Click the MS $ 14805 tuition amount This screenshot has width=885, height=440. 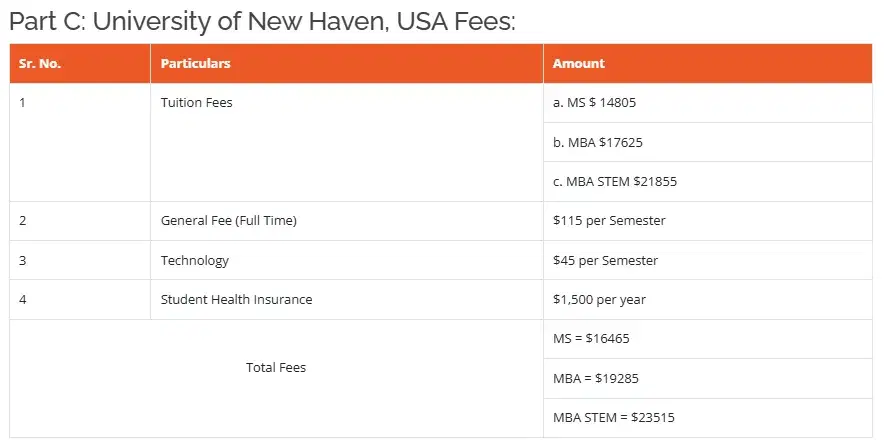coord(594,102)
